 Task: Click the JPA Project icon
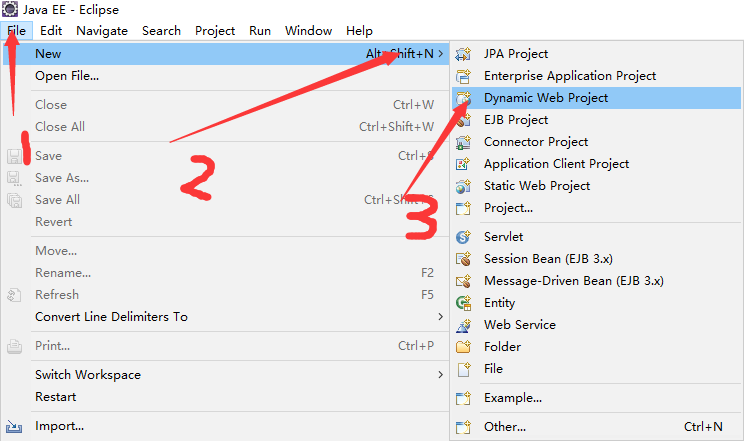(463, 54)
